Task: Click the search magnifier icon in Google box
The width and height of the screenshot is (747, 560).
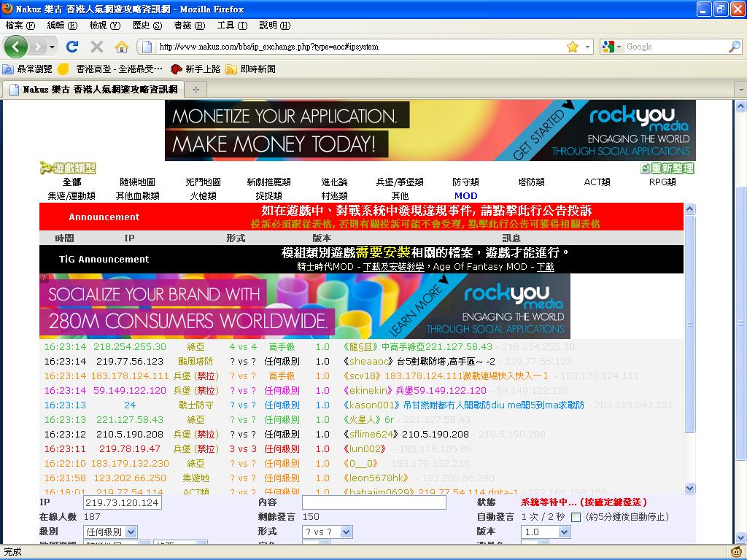Action: click(x=734, y=47)
